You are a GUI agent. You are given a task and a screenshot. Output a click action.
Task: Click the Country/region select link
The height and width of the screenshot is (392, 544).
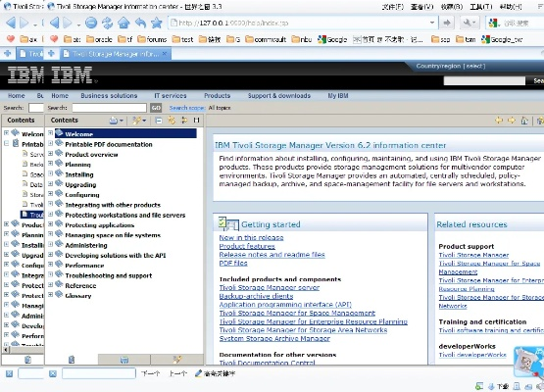click(451, 66)
